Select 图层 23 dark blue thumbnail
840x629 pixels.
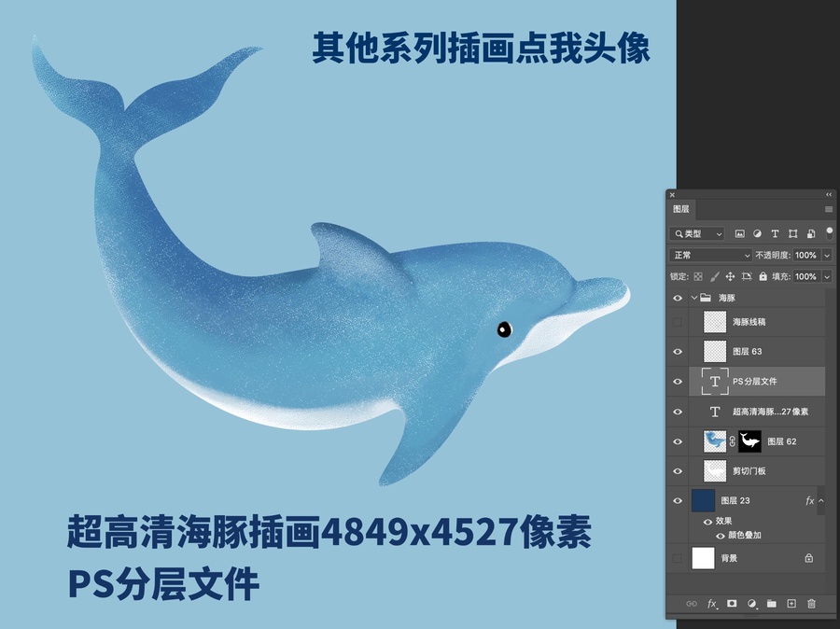703,500
